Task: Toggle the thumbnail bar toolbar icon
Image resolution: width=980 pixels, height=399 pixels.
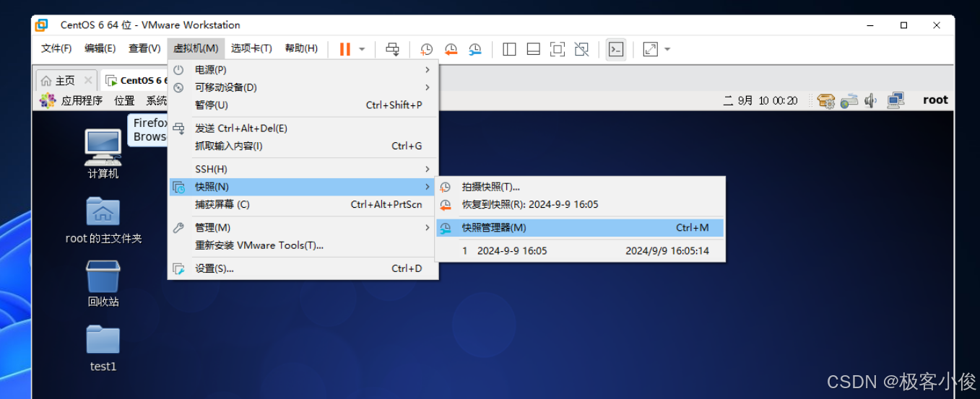Action: (x=534, y=49)
